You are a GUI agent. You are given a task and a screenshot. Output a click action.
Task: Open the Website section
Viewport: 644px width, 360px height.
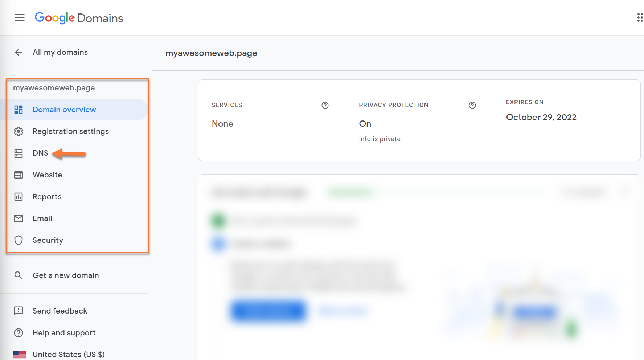pos(47,175)
